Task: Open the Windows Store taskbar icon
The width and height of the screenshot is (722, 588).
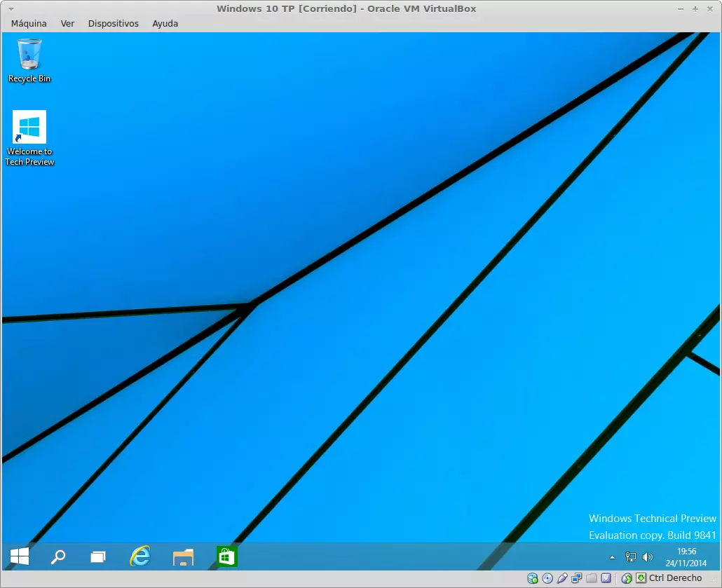Action: [227, 557]
